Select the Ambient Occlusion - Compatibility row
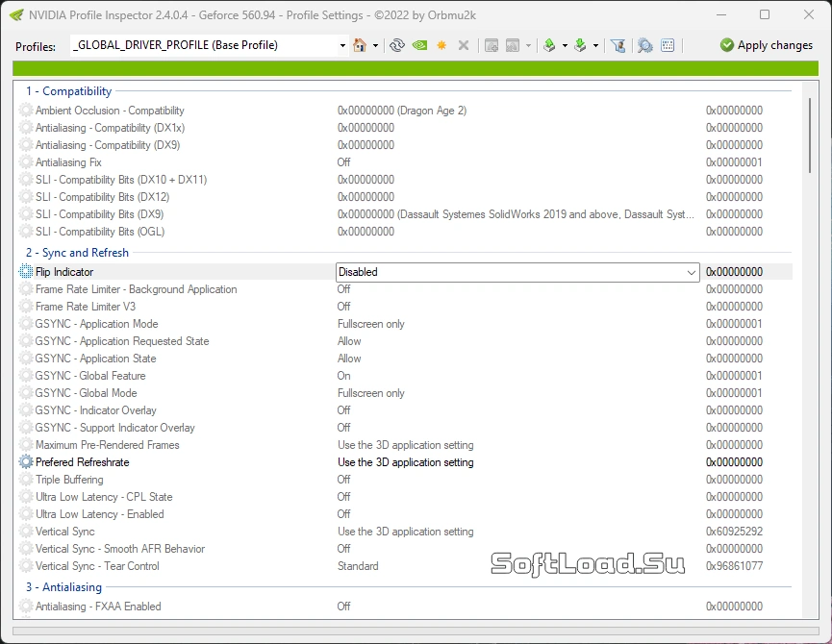Viewport: 832px width, 644px height. (x=404, y=111)
